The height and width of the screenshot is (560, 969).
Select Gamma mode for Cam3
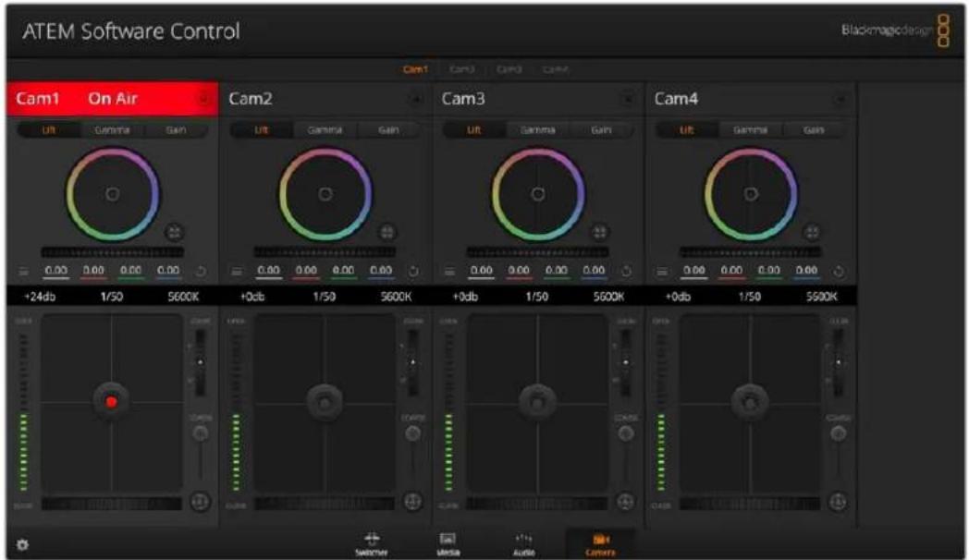tap(537, 129)
